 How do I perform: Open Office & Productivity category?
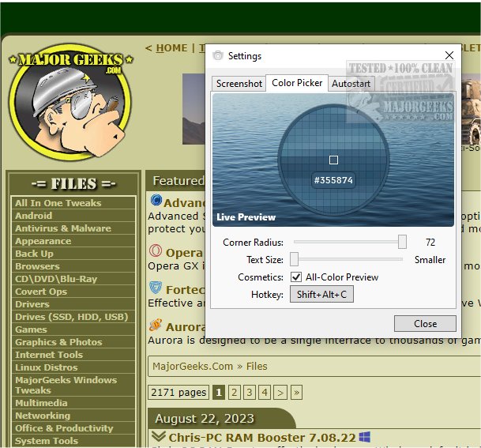(64, 427)
